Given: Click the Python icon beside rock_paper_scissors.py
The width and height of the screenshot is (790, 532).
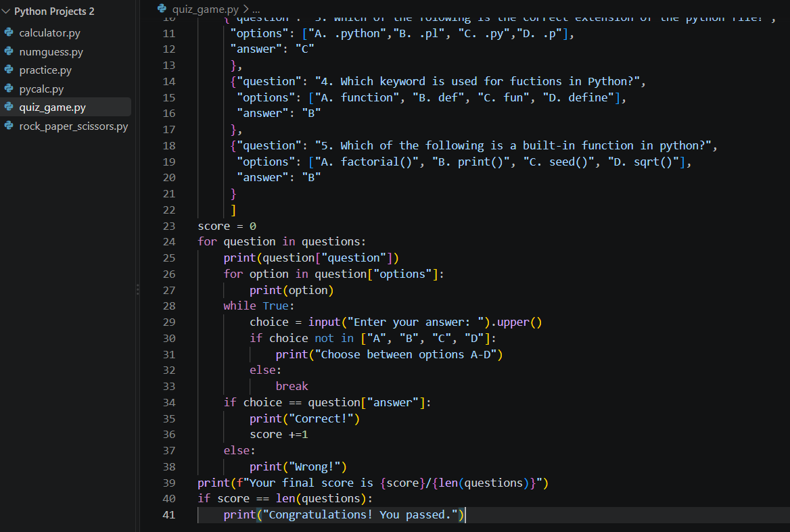Looking at the screenshot, I should click(x=9, y=126).
